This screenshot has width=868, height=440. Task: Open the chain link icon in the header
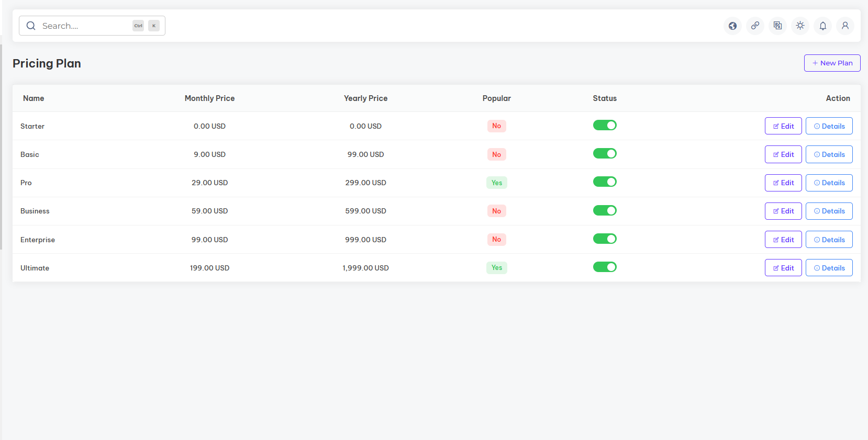[x=755, y=26]
